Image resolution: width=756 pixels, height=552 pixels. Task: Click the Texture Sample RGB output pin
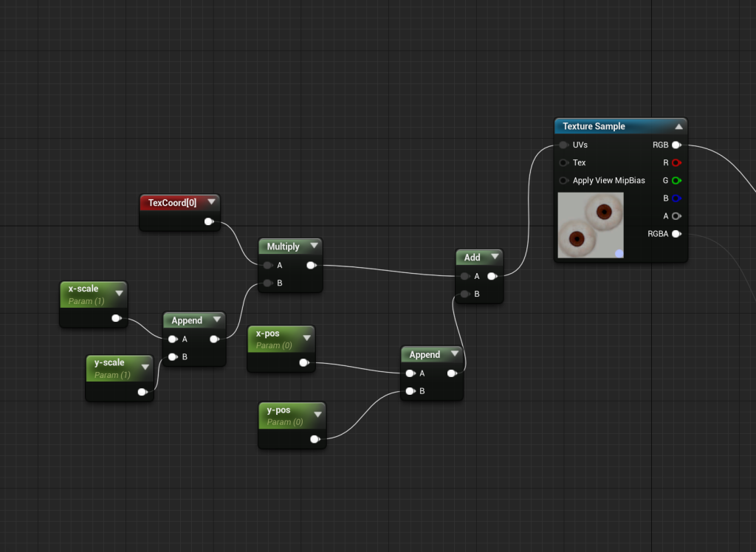(x=676, y=145)
